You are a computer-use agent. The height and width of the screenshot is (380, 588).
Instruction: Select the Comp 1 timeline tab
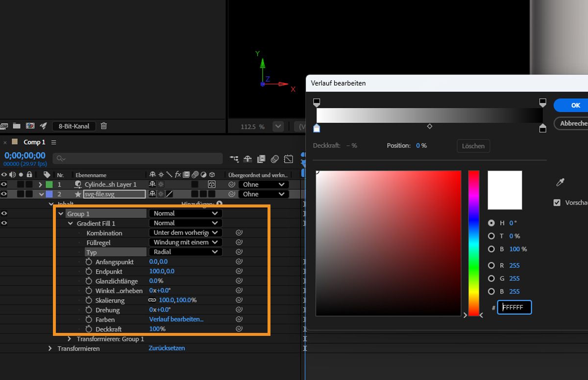click(x=34, y=142)
